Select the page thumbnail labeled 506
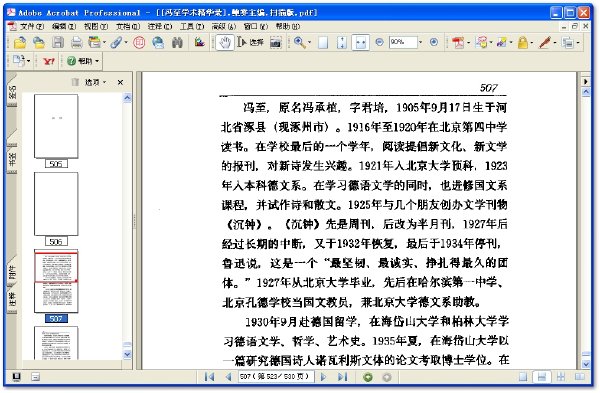Viewport: 600px width, 393px height. (56, 204)
